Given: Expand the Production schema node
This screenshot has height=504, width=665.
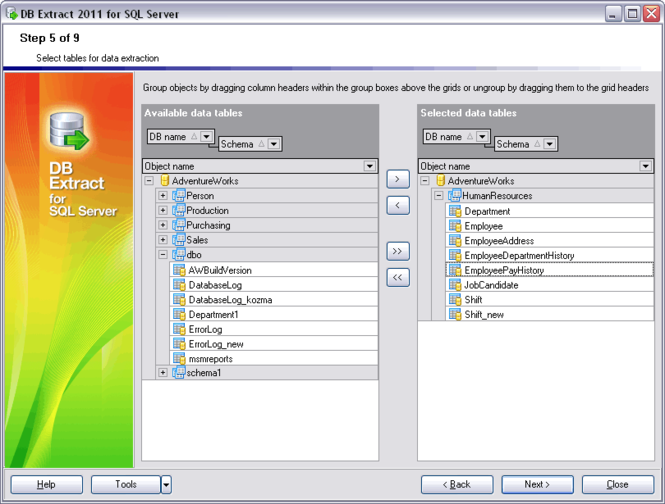Looking at the screenshot, I should point(163,210).
